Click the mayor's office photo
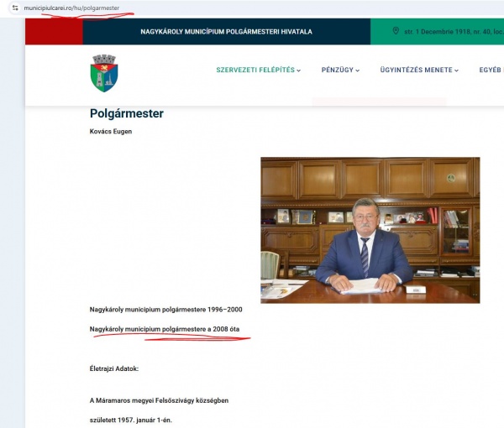This screenshot has height=428, width=504. tap(370, 230)
